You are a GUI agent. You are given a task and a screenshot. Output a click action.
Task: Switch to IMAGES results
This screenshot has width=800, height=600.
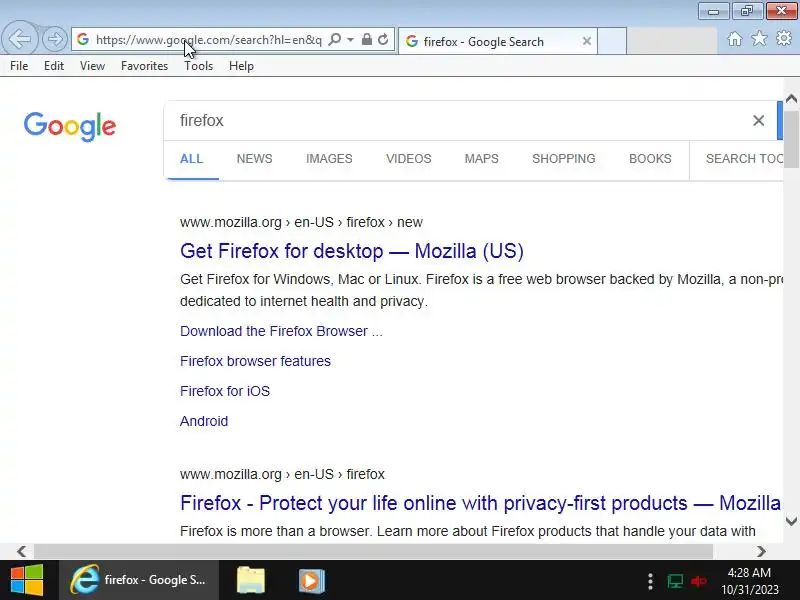329,159
